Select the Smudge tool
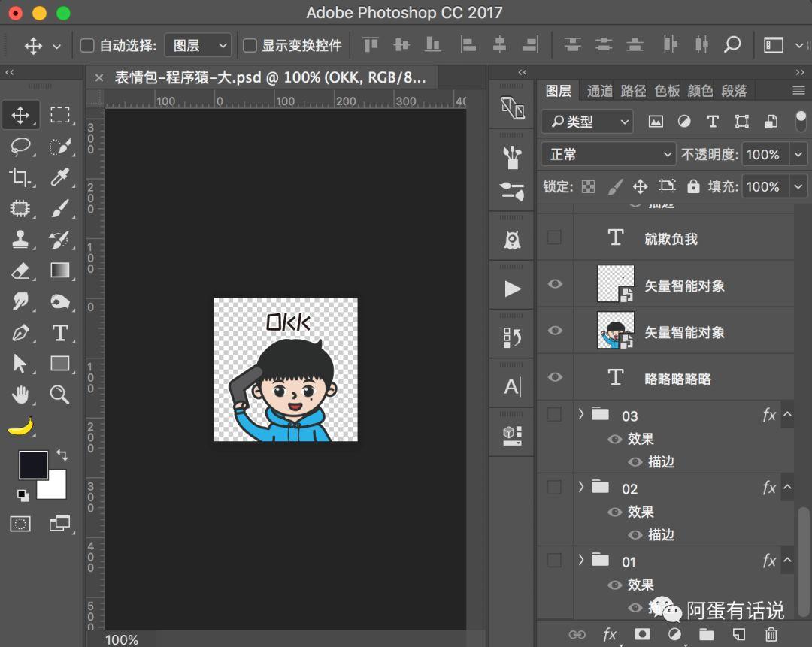 click(20, 301)
